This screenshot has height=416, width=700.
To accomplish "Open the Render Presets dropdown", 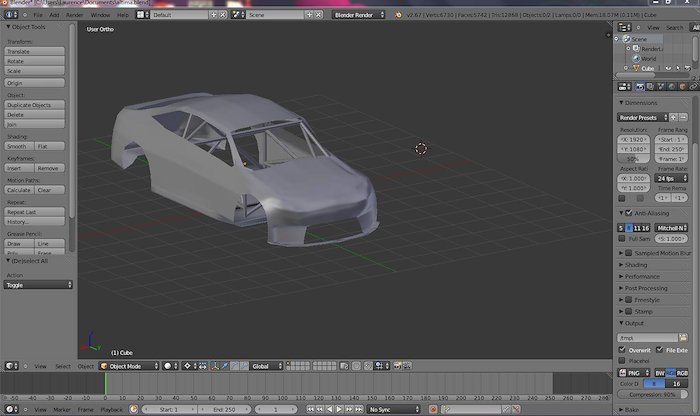I will [x=642, y=117].
